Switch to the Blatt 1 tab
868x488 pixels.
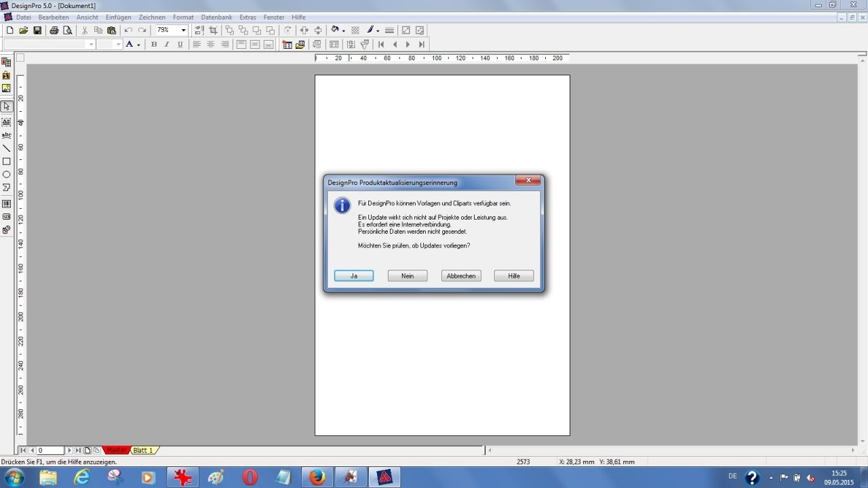pos(143,450)
